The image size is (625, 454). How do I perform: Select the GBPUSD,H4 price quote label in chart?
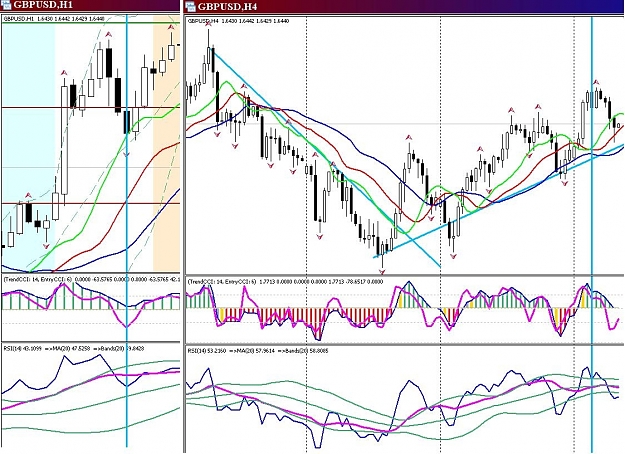[238, 21]
